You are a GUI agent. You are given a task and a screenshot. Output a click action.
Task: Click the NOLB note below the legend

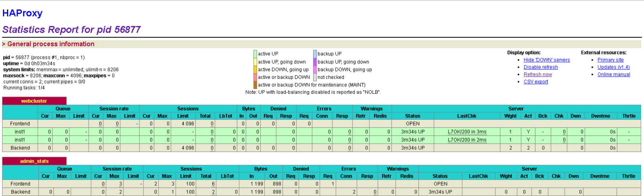[x=313, y=92]
